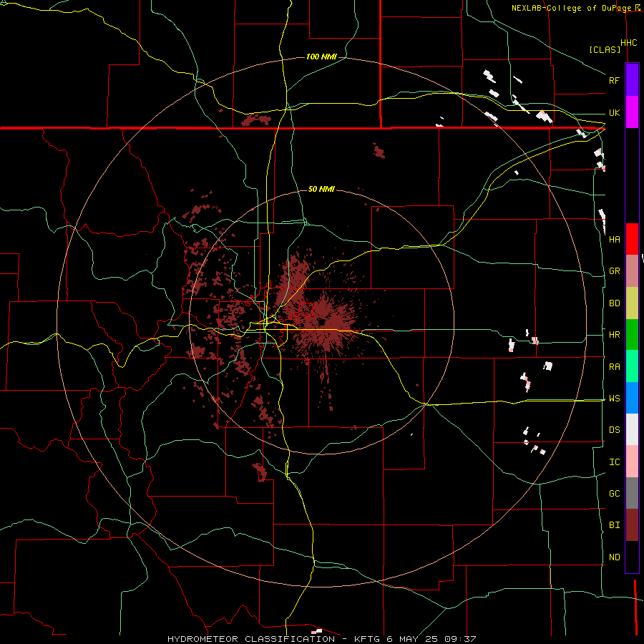The width and height of the screenshot is (644, 644).
Task: Click the IC pink legend swatch
Action: point(632,462)
